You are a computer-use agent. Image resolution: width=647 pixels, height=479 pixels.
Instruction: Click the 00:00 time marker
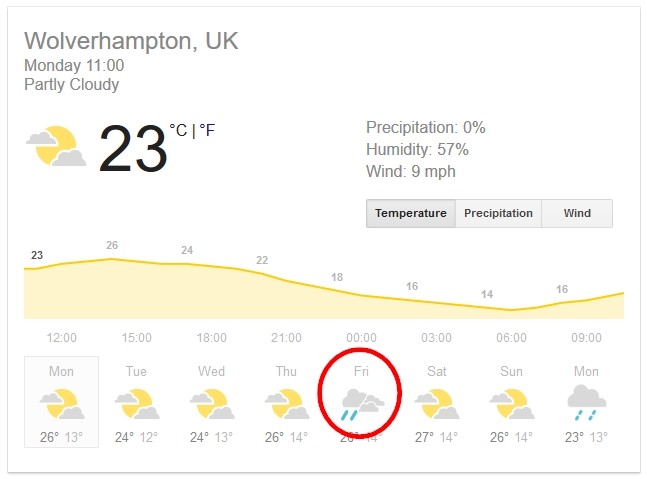tap(361, 338)
